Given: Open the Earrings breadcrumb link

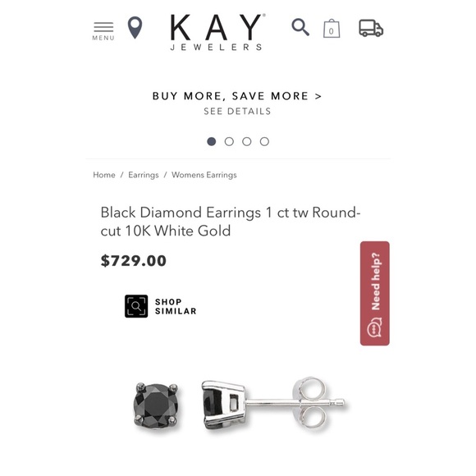Looking at the screenshot, I should (x=144, y=175).
